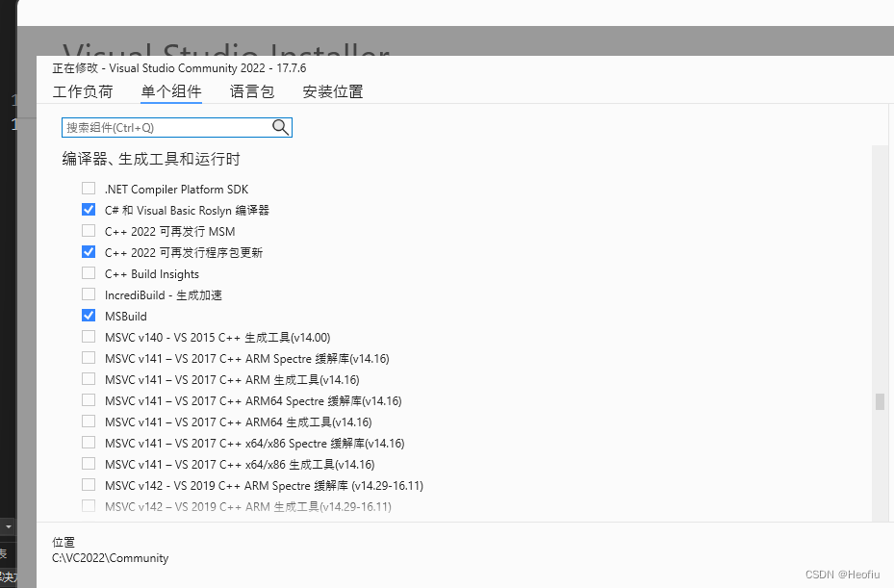
Task: Enable MSVC v141 C++ ARM 生成工具(v14.16)
Action: (x=89, y=379)
